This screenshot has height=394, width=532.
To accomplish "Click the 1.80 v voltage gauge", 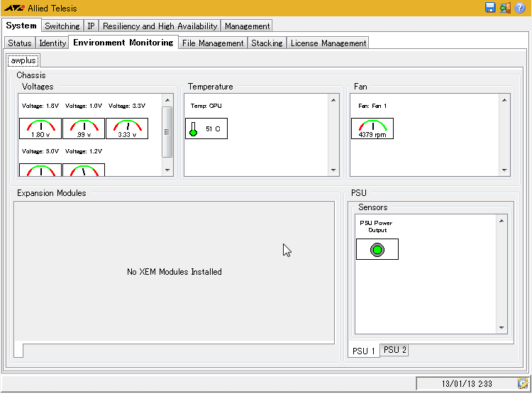I will click(40, 128).
